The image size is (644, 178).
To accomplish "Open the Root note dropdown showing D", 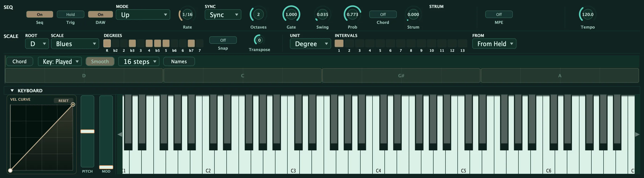I will coord(37,44).
